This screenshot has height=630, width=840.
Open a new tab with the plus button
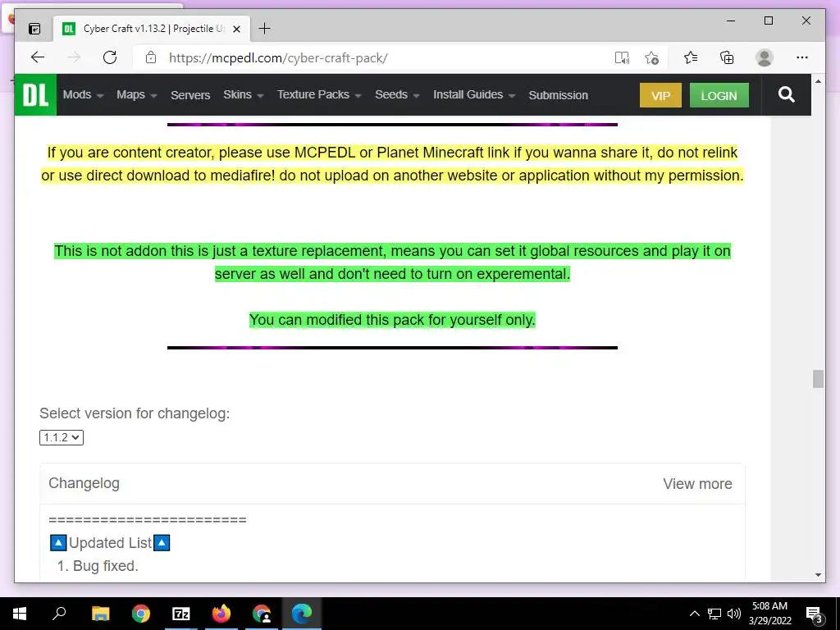(x=264, y=29)
